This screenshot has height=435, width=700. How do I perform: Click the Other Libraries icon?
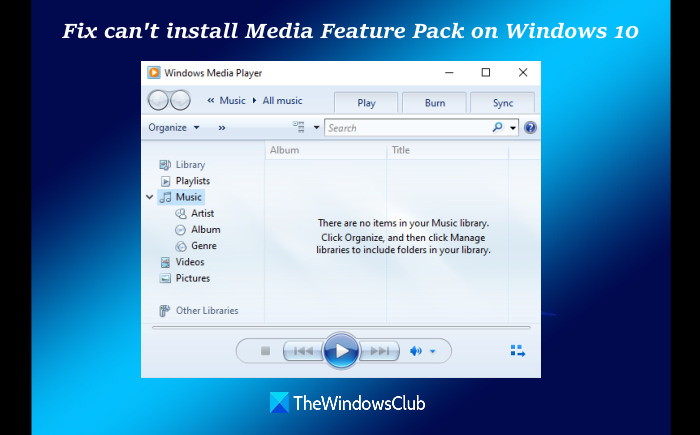(x=165, y=310)
